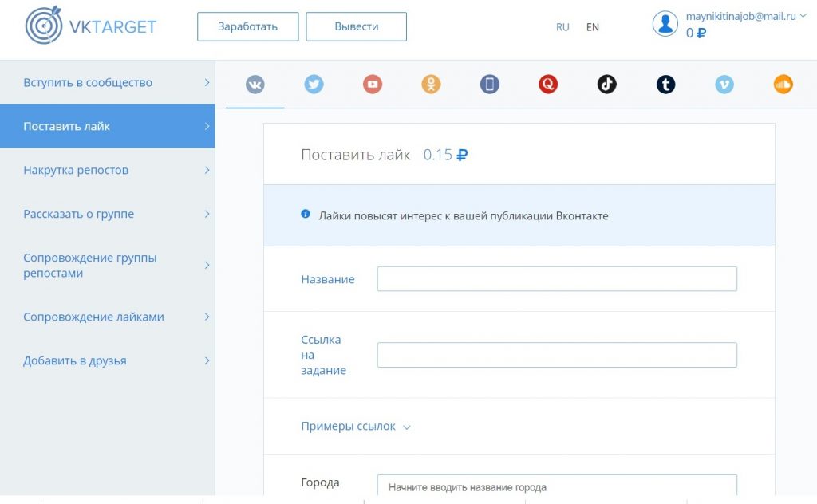Expand chevron next to Сопровождение лайками
Image resolution: width=817 pixels, height=504 pixels.
(207, 317)
